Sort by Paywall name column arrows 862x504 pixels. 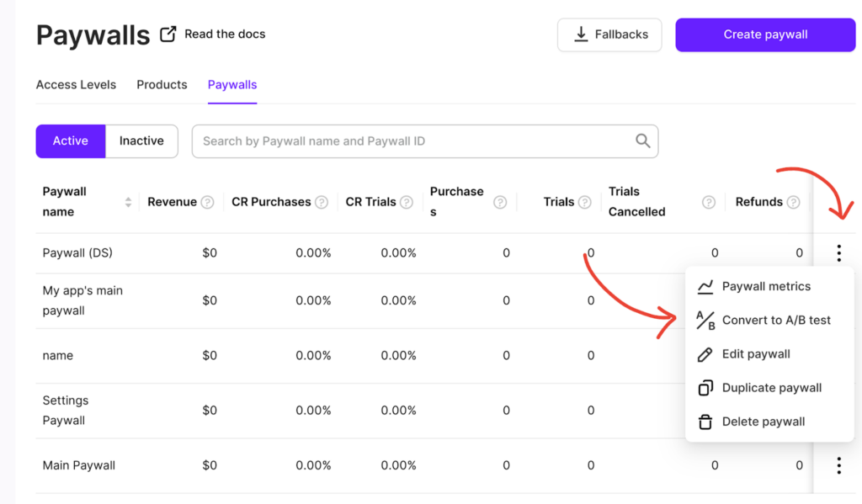point(128,202)
